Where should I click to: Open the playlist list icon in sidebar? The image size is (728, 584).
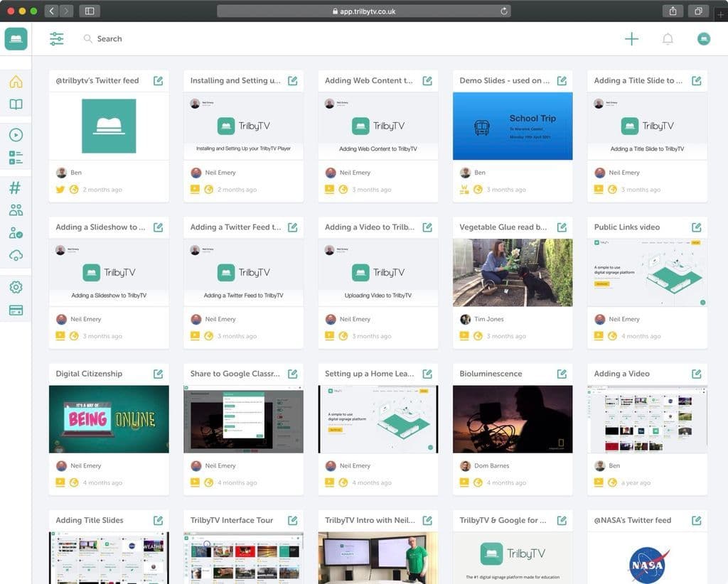pyautogui.click(x=16, y=158)
